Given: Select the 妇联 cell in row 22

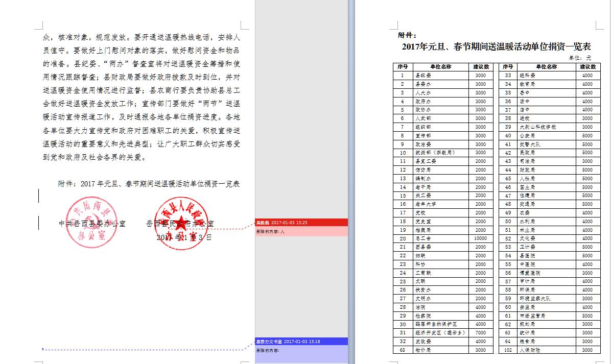Looking at the screenshot, I should tap(441, 256).
